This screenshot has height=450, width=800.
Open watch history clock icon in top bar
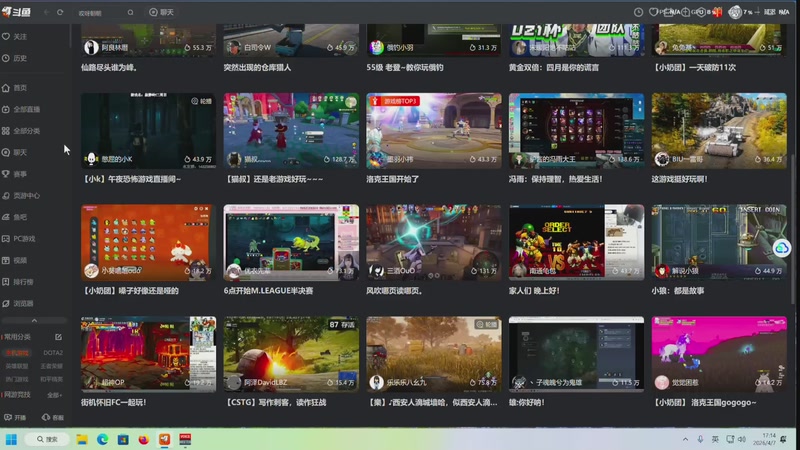click(x=638, y=12)
